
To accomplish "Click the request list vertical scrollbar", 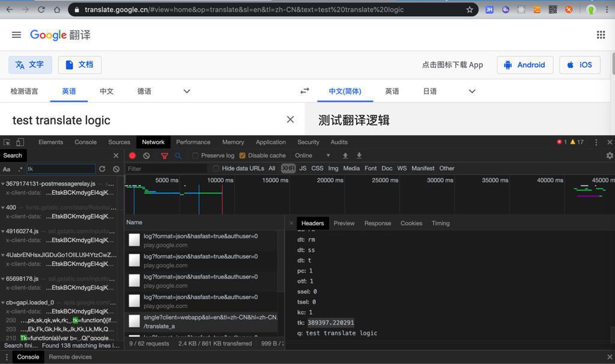I will [x=281, y=261].
